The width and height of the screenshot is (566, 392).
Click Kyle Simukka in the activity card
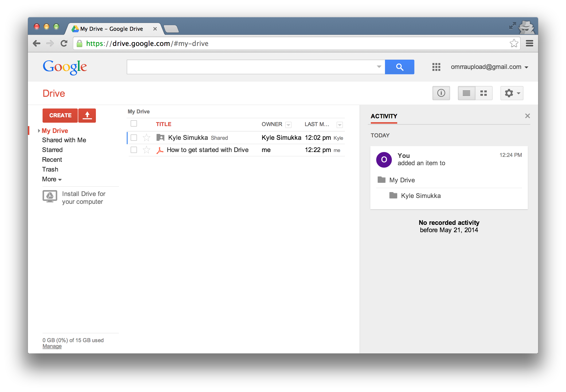421,196
